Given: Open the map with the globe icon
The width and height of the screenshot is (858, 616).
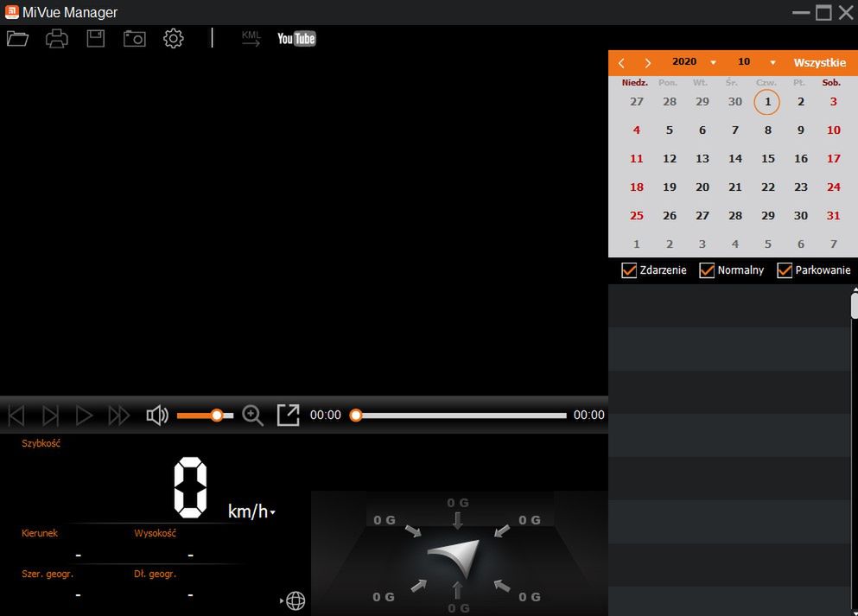Looking at the screenshot, I should [x=296, y=600].
